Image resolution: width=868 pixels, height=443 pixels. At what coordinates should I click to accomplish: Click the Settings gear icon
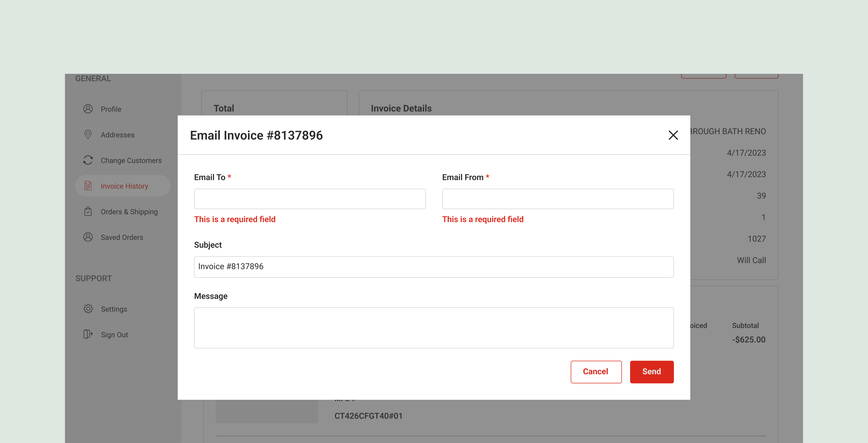click(x=88, y=309)
